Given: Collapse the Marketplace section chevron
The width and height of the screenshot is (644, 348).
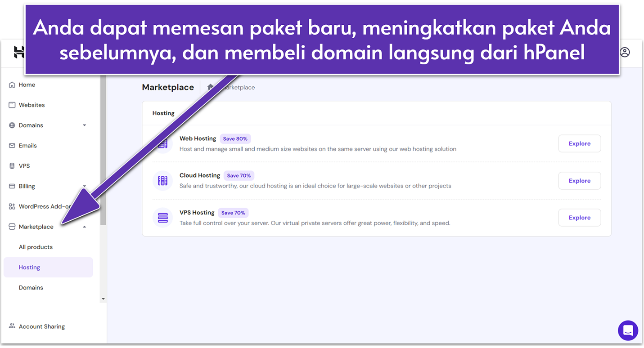Looking at the screenshot, I should 85,227.
